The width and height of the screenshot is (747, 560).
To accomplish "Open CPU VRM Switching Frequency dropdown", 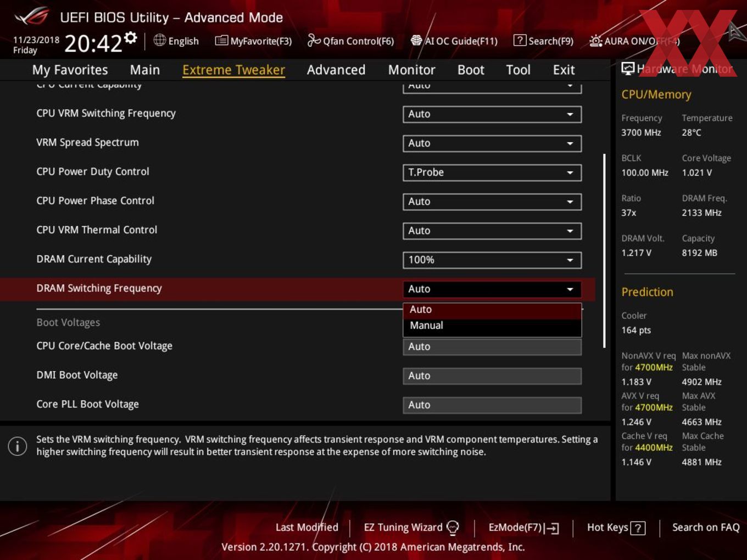I will 492,114.
